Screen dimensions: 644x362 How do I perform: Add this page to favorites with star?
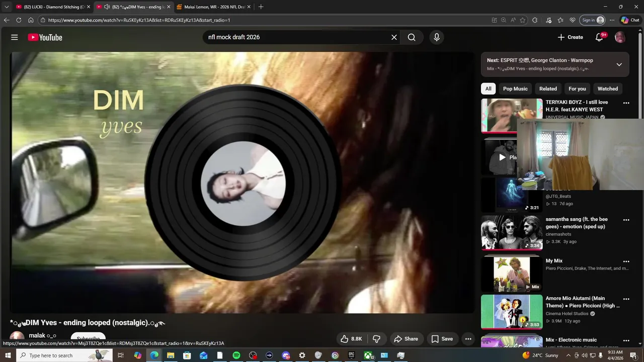coord(523,20)
